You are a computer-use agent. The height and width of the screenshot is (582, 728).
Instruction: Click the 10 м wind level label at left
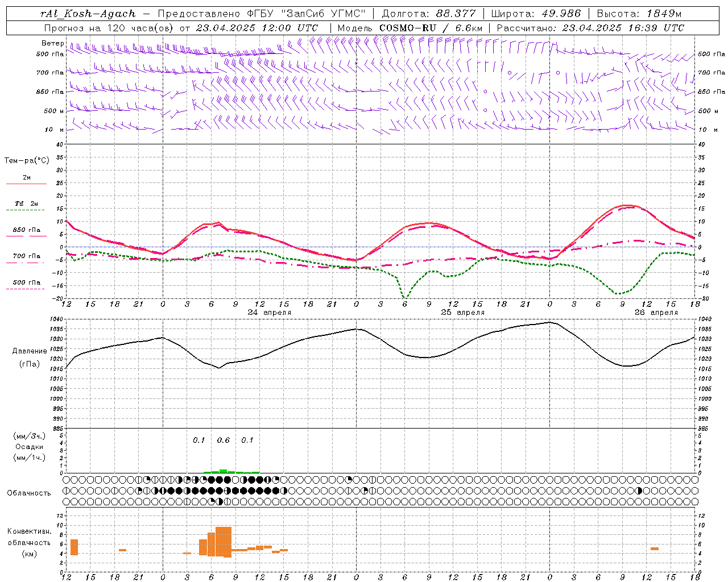[54, 130]
